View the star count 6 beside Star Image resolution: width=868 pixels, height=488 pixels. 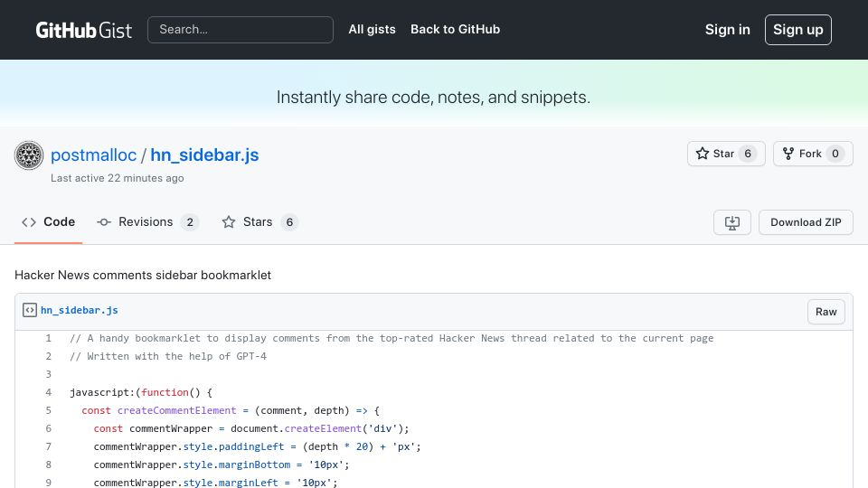748,154
